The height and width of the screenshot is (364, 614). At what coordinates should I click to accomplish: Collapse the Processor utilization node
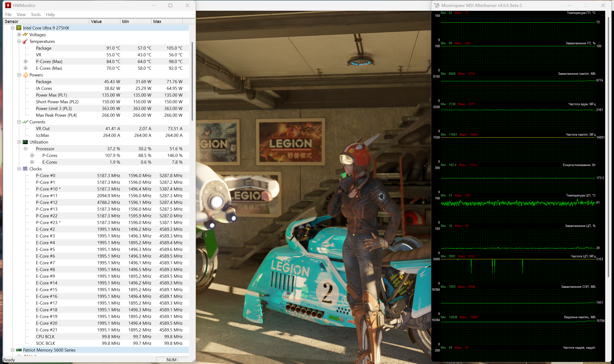[x=25, y=149]
